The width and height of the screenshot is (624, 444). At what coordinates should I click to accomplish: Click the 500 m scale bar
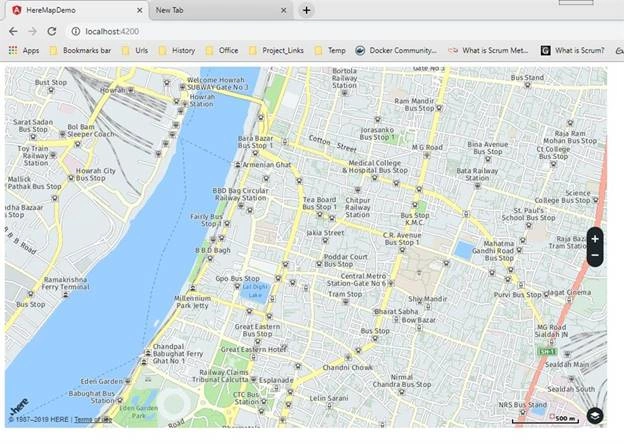(545, 419)
